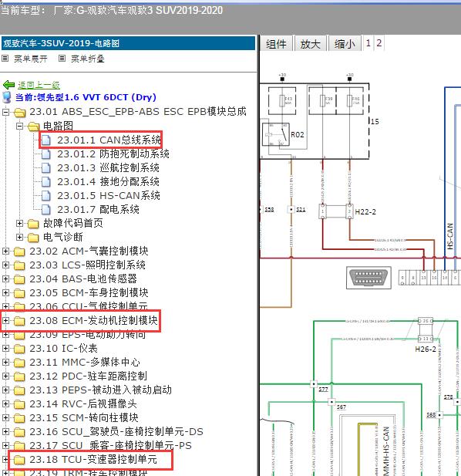Collapse the 23.01 ABS_ESC_EPB node
The image size is (461, 476).
[x=5, y=112]
